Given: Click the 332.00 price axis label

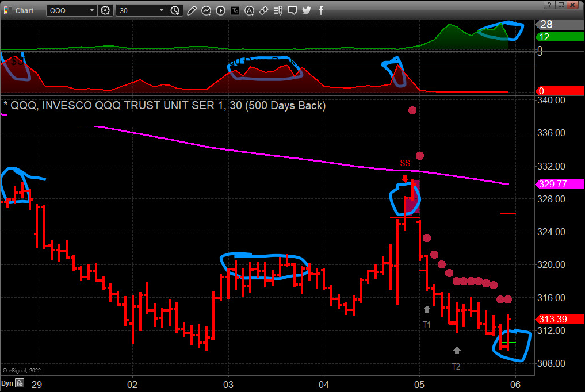Looking at the screenshot, I should [551, 166].
